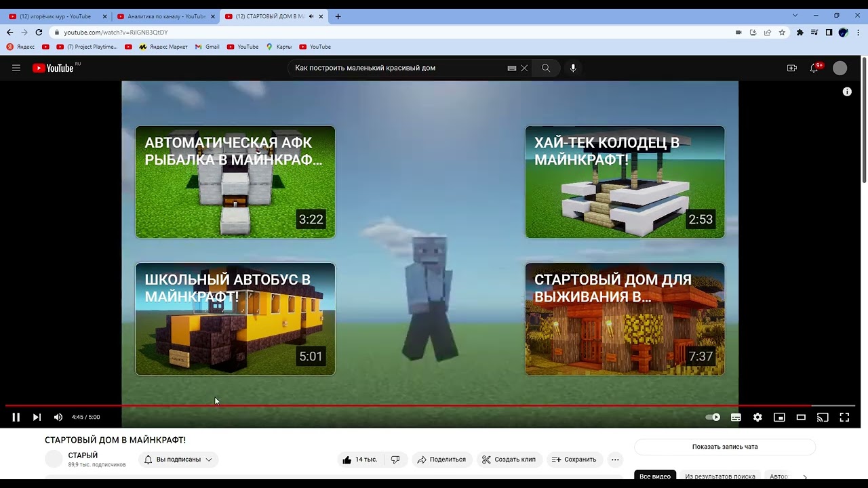868x488 pixels.
Task: Skip to the next video
Action: coord(37,418)
